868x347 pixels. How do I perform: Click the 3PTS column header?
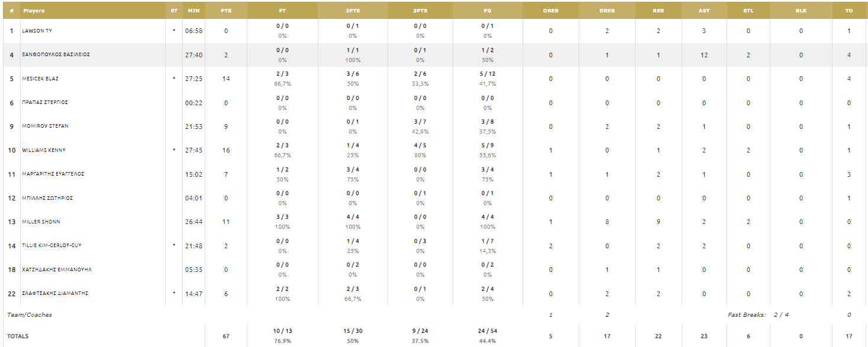click(x=420, y=11)
